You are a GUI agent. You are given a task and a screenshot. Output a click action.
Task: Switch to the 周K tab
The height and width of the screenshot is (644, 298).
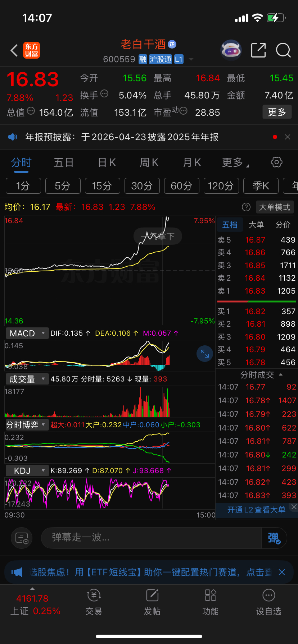pyautogui.click(x=149, y=162)
